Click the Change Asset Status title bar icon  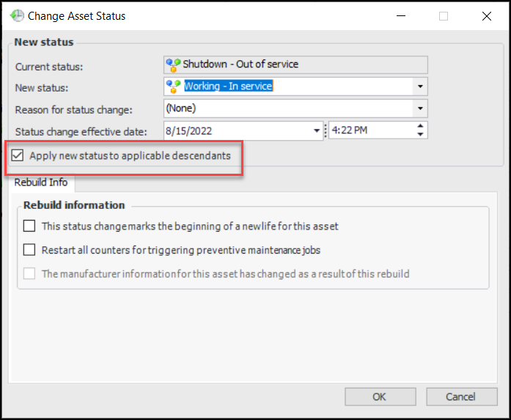pos(16,15)
